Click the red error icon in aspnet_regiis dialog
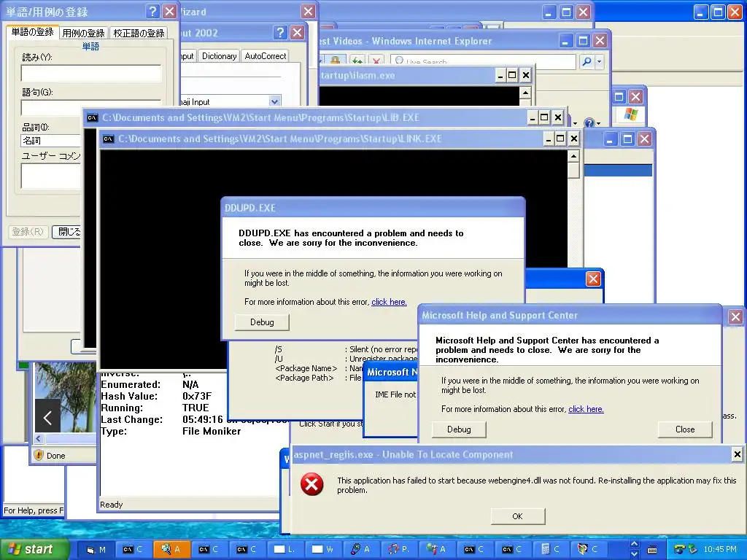The image size is (747, 560). point(311,485)
